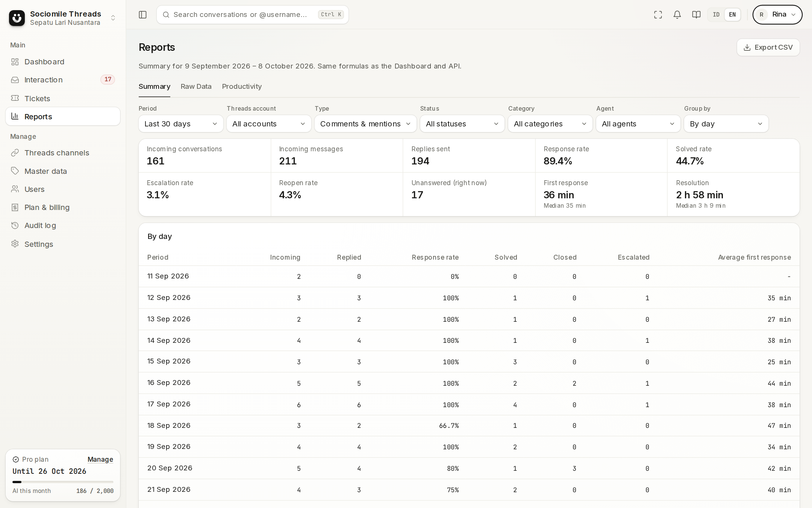The height and width of the screenshot is (508, 812).
Task: Click the Pro plan check badge icon
Action: 16,459
